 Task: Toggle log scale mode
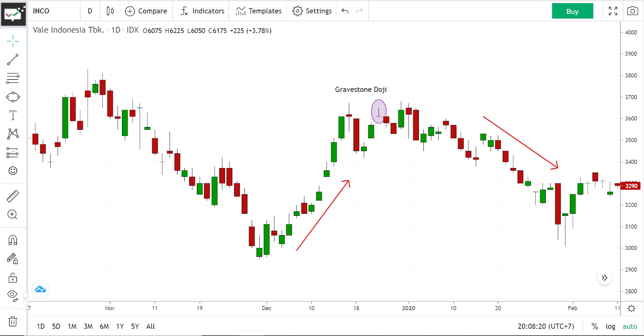click(611, 326)
